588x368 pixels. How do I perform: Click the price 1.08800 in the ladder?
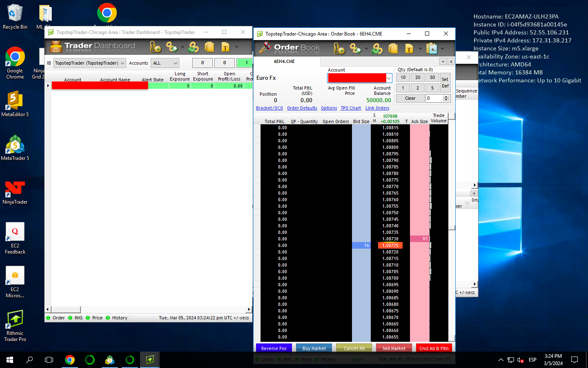tap(390, 147)
